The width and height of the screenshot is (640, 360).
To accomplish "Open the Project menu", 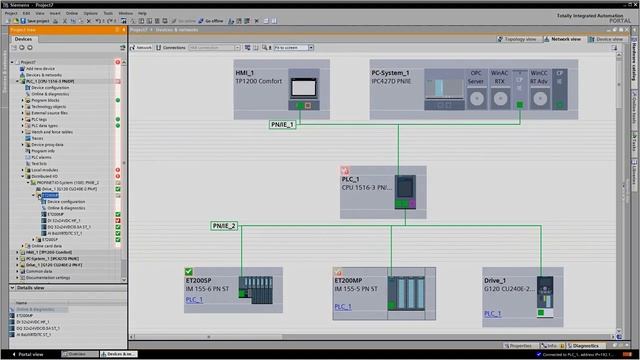I will 11,13.
